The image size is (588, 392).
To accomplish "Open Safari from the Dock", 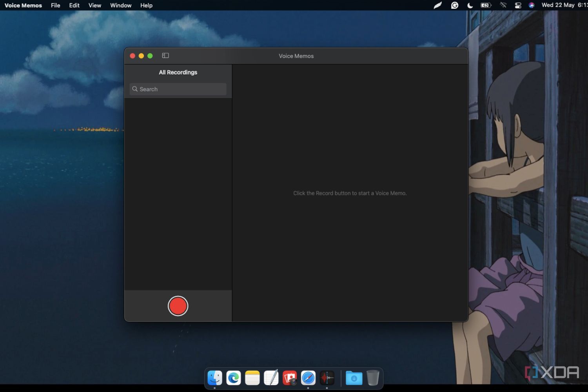I will coord(309,378).
